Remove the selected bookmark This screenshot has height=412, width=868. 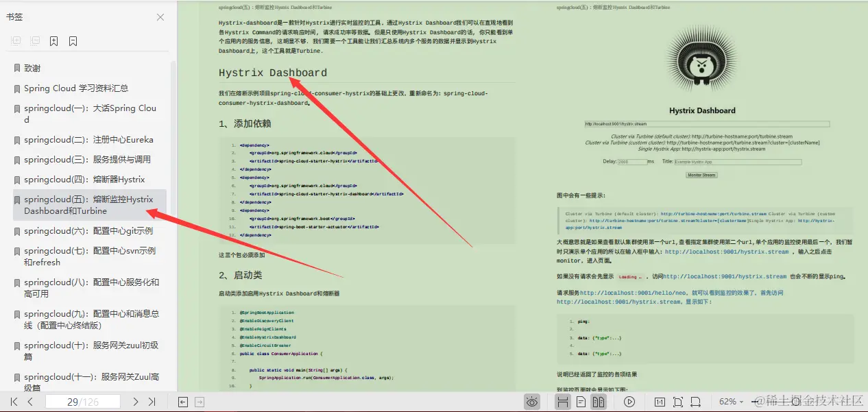coord(71,40)
